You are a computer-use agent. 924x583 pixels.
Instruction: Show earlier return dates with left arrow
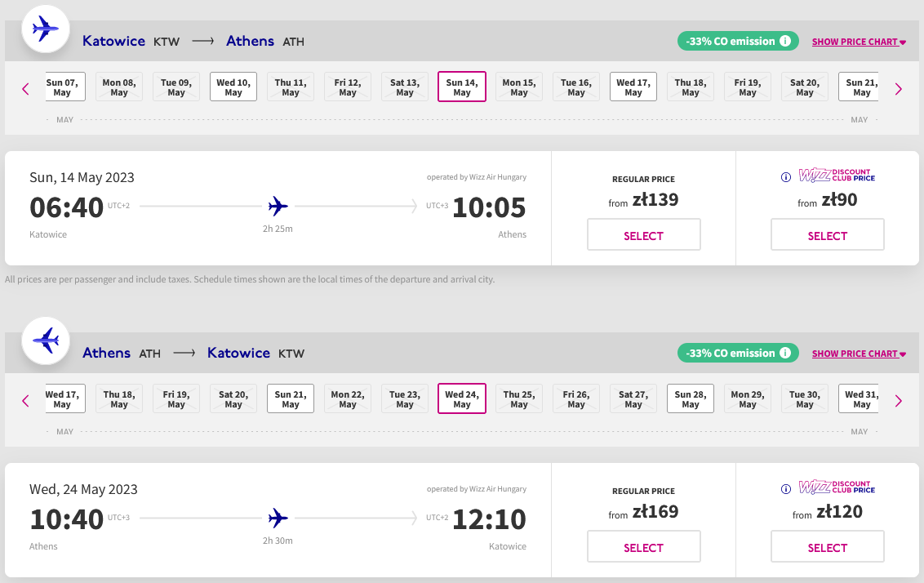point(25,402)
